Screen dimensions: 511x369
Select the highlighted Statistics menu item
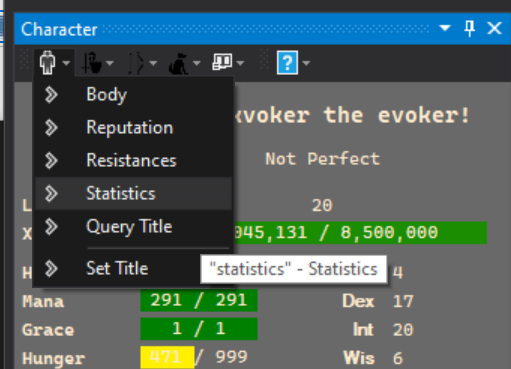[133, 193]
